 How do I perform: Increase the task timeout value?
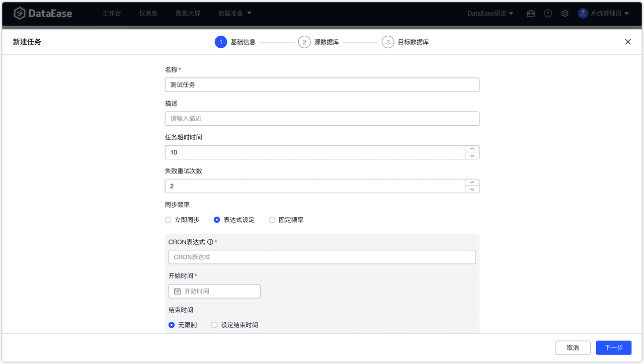click(472, 149)
